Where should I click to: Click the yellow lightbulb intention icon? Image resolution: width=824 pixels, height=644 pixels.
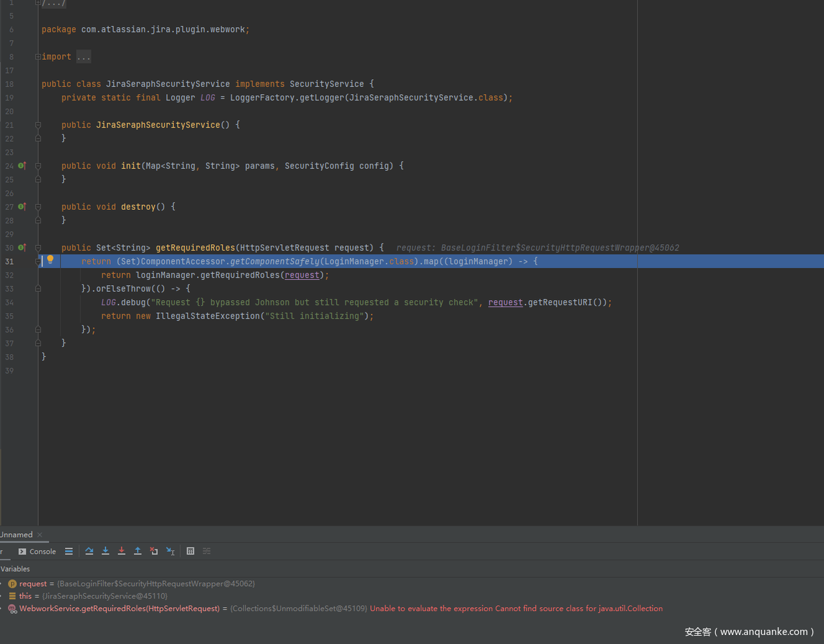tap(50, 260)
